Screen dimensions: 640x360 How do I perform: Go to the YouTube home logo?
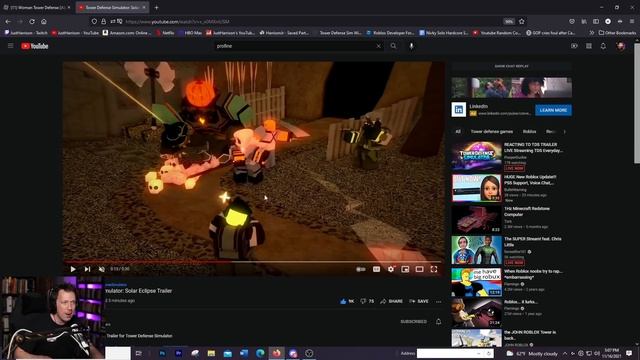35,46
